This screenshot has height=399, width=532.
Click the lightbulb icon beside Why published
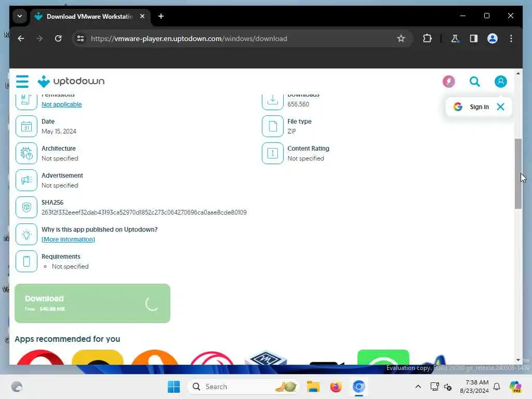pyautogui.click(x=26, y=234)
